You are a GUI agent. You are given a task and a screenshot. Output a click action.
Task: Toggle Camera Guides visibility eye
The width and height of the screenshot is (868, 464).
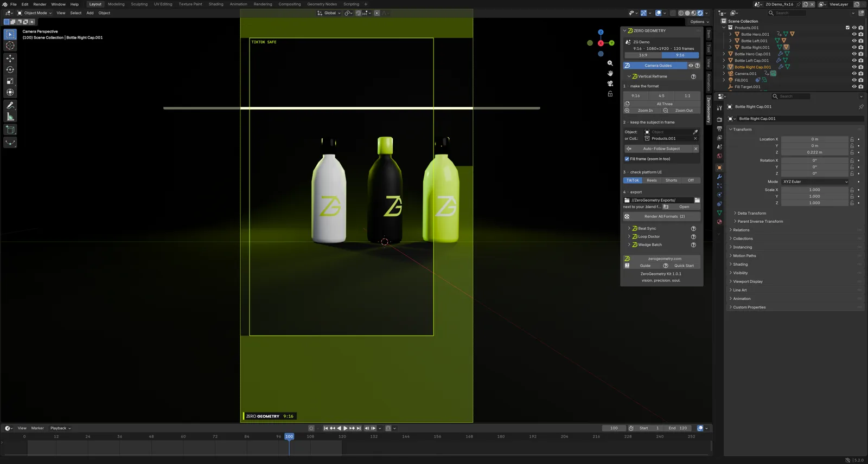[691, 66]
